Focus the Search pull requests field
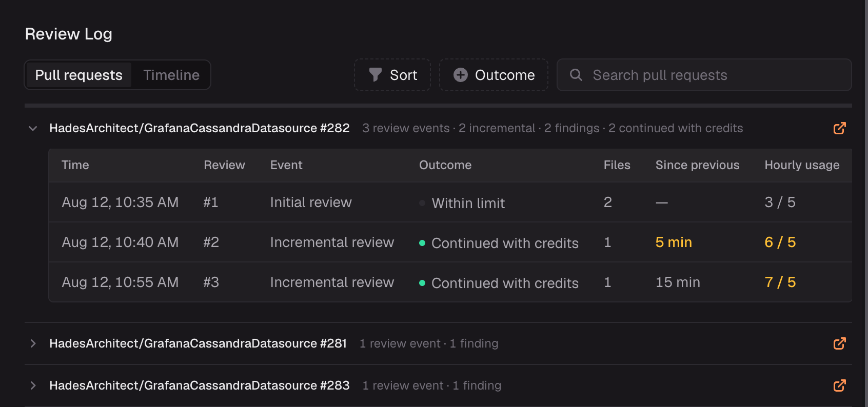868x407 pixels. pyautogui.click(x=704, y=75)
